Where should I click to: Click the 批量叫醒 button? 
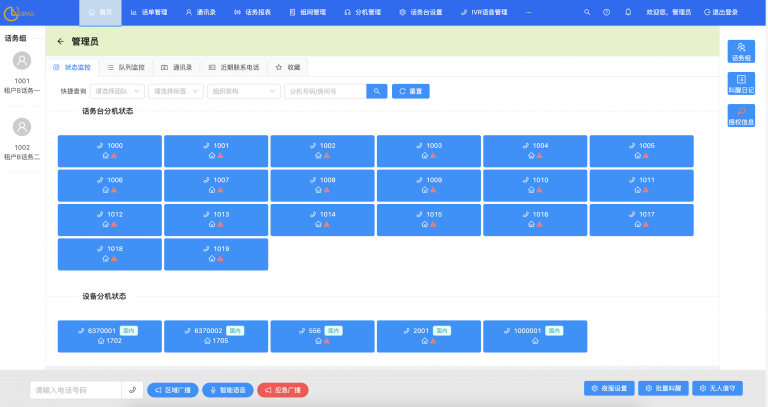[x=663, y=388]
